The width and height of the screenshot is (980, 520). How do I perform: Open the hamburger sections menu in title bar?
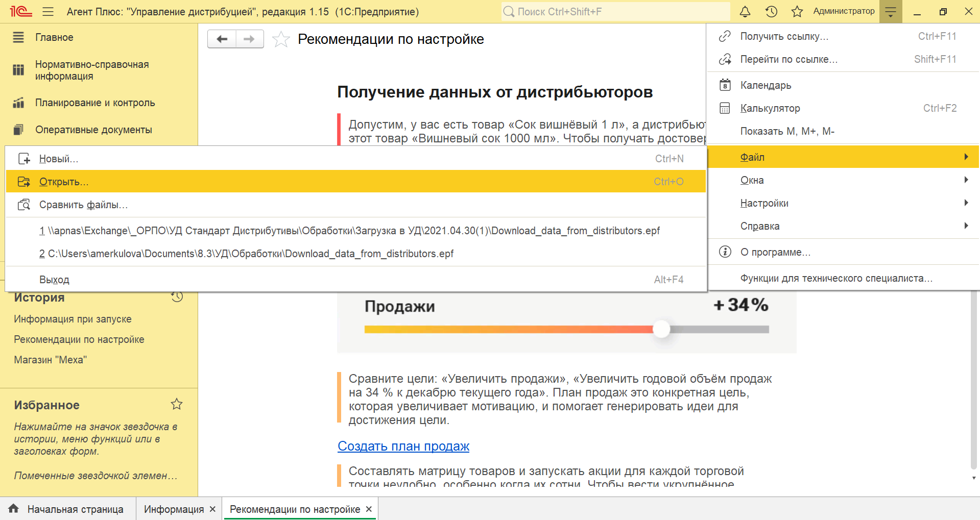(x=48, y=11)
